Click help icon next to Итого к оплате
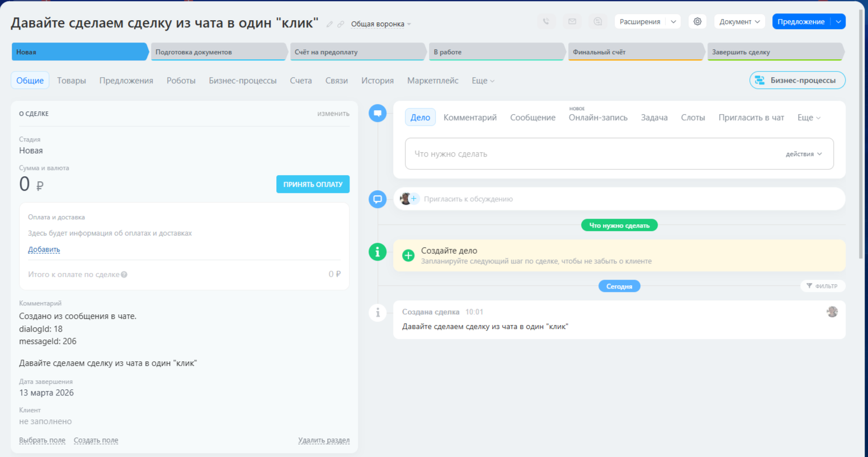This screenshot has width=868, height=457. coord(124,275)
